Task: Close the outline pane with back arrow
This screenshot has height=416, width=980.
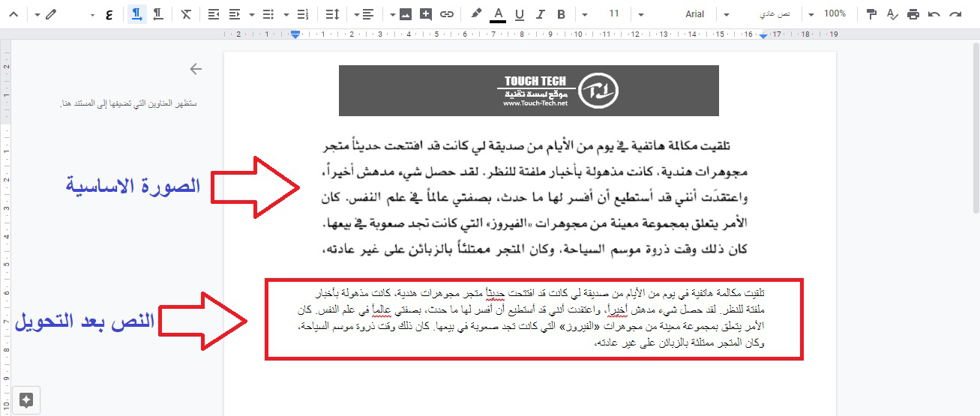Action: [x=196, y=69]
